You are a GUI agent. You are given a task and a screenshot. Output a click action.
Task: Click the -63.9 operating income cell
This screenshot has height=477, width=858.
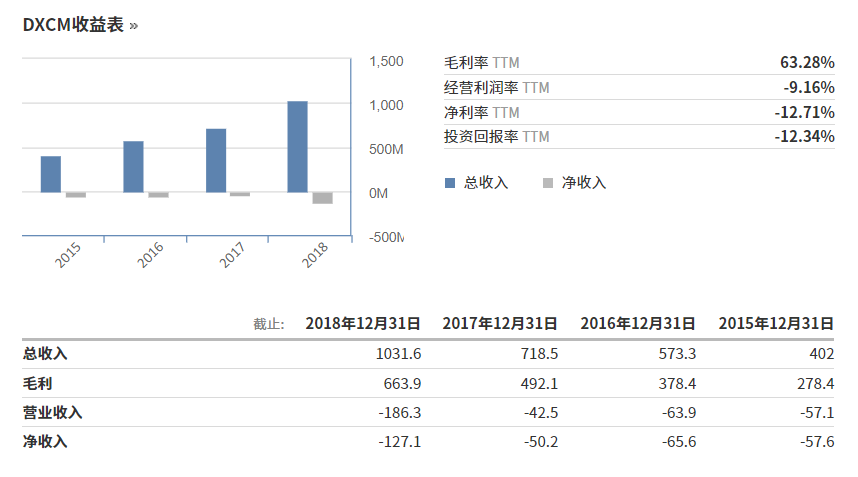point(679,412)
